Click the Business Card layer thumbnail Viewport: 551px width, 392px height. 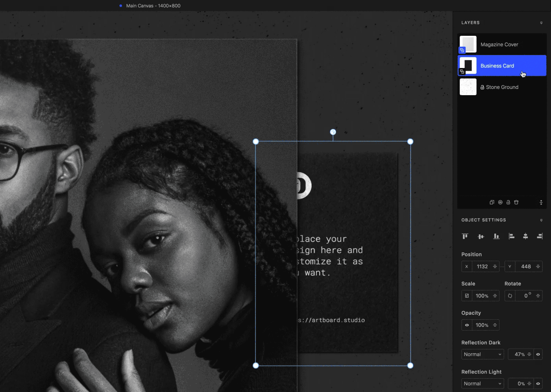(x=468, y=66)
